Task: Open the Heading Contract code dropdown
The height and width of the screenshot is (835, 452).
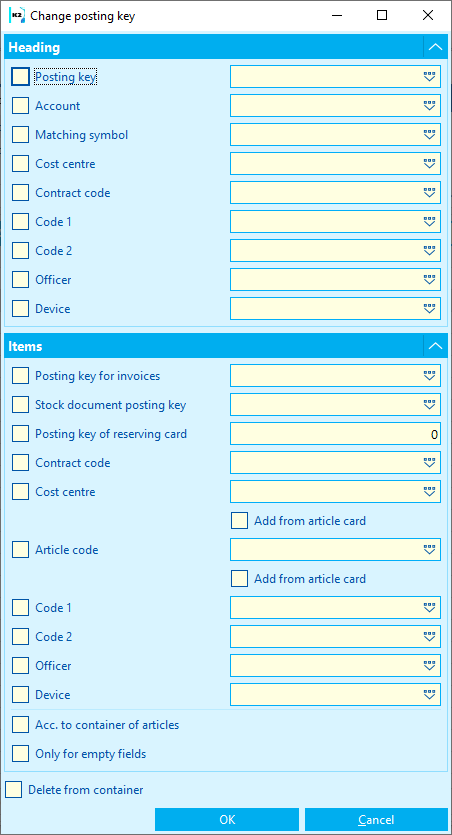Action: tap(335, 193)
